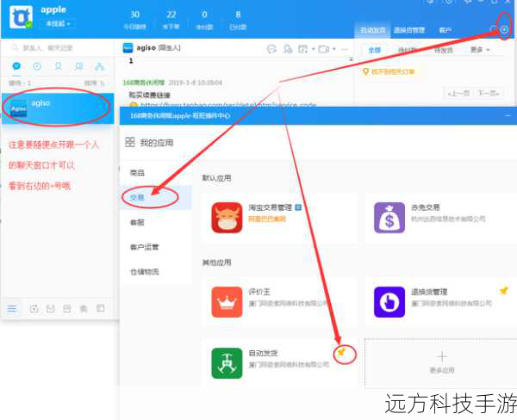Open the 淘宝交易管理 app icon

point(227,218)
